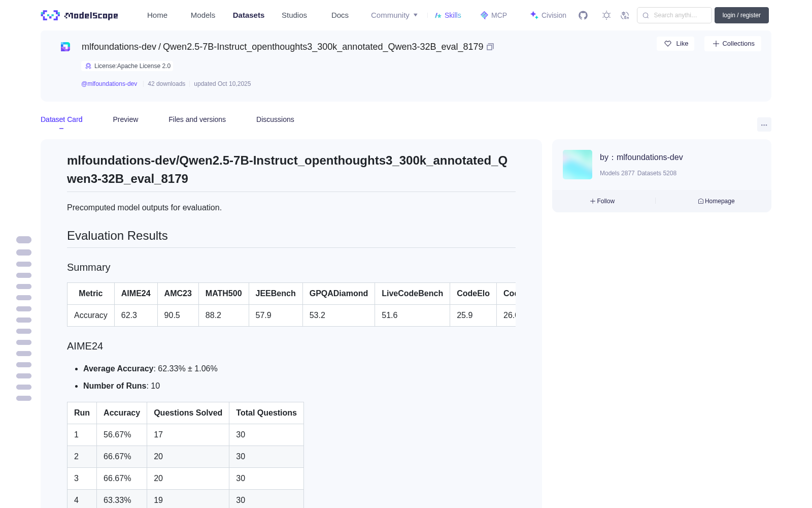Switch to the Discussions tab
Screen dimensions: 812x508
pyautogui.click(x=275, y=119)
